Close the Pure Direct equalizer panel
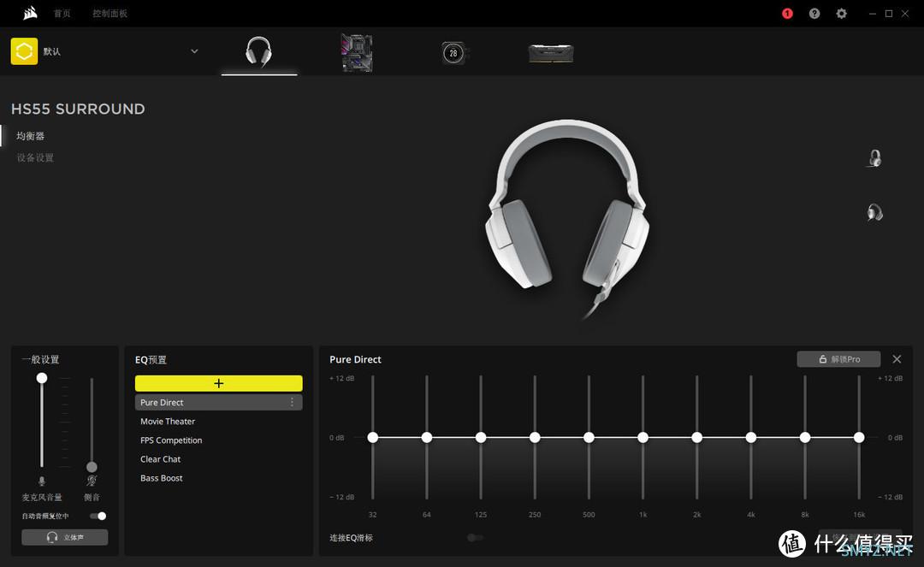Screen dimensions: 924x567 (897, 359)
